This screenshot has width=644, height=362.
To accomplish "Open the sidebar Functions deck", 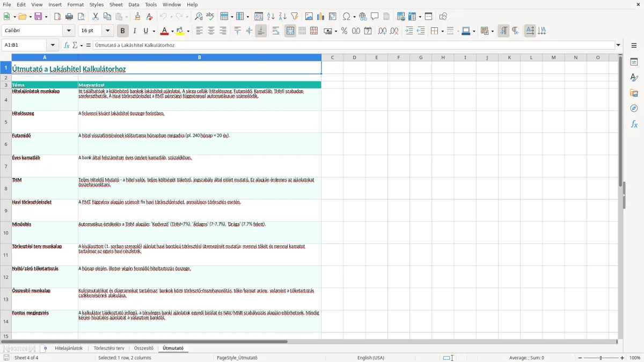I will click(634, 124).
